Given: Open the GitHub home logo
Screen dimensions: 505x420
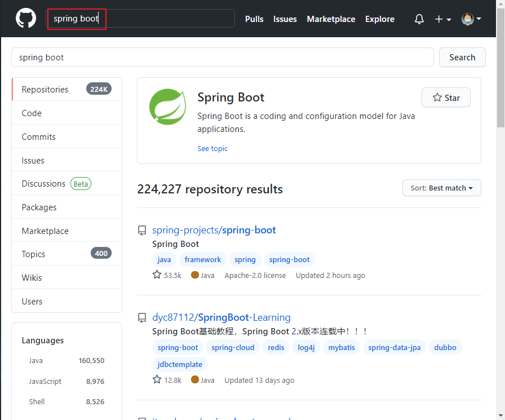Looking at the screenshot, I should click(26, 19).
